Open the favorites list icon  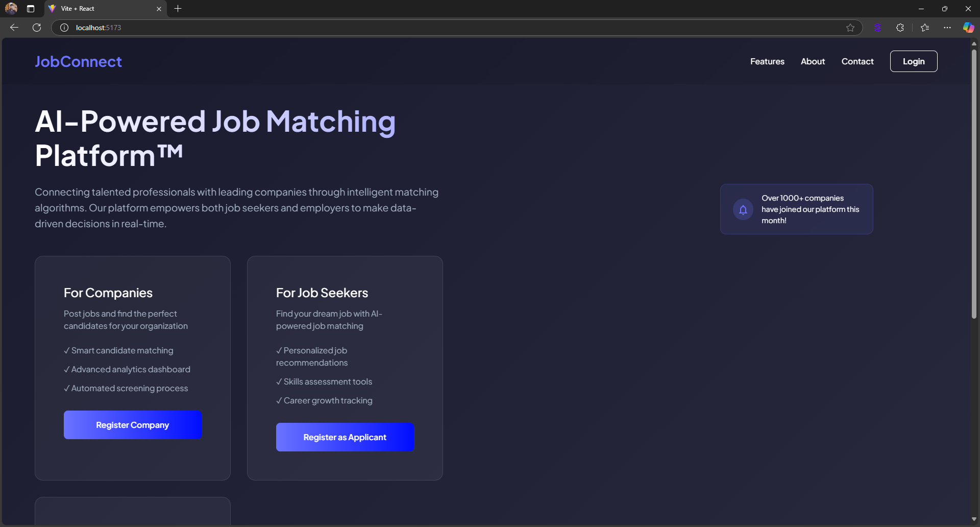925,28
